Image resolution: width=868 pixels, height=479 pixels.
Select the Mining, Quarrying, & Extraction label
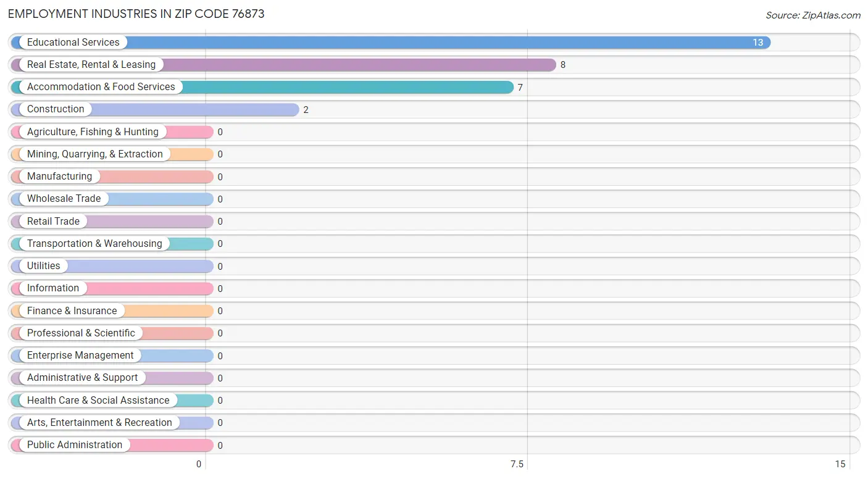pos(95,154)
